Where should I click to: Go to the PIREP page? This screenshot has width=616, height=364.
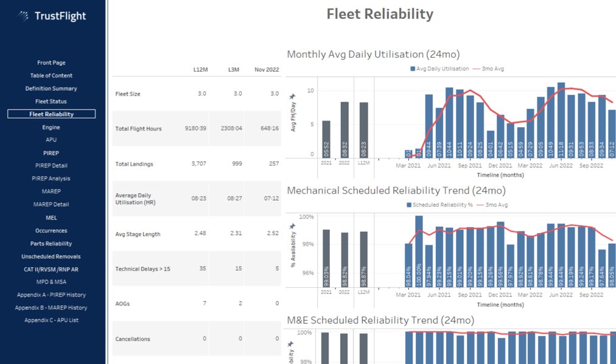[x=51, y=153]
